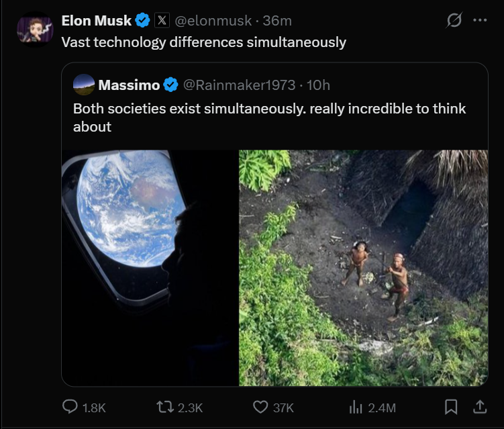Open the three-dot more options menu

click(480, 20)
